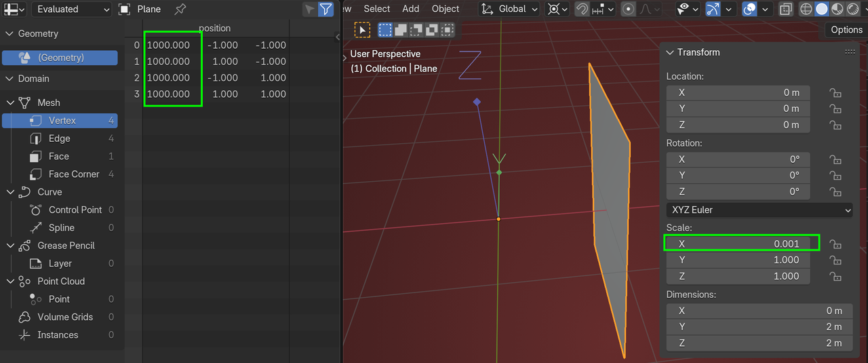Click the Options button

[x=846, y=30]
